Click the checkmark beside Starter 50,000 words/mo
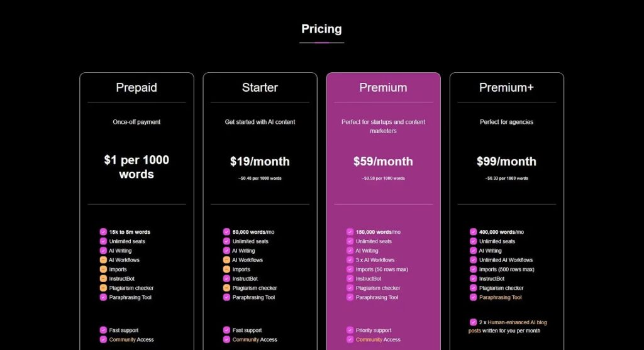This screenshot has width=644, height=350. 226,232
